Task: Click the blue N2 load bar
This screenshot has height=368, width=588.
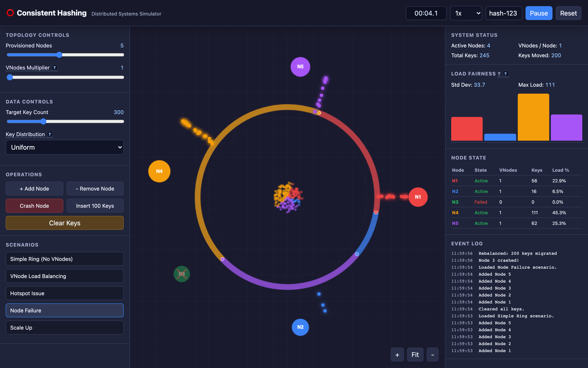Action: pyautogui.click(x=500, y=137)
